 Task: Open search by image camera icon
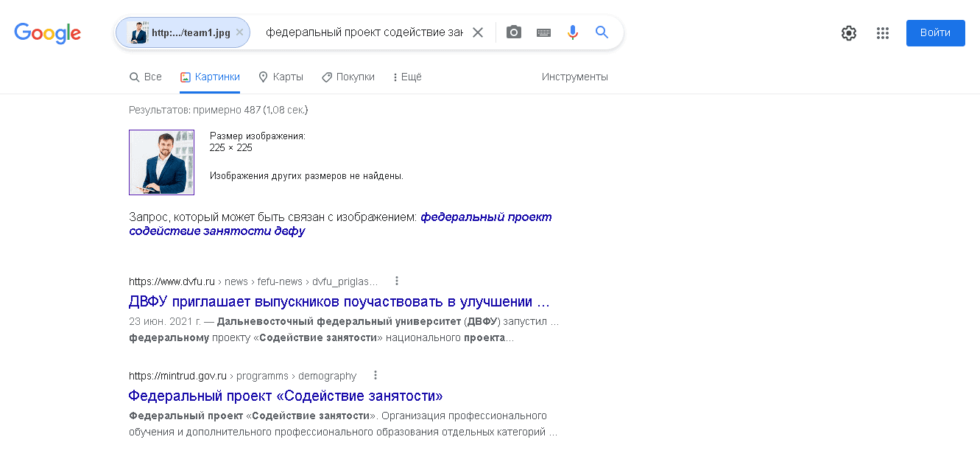513,32
